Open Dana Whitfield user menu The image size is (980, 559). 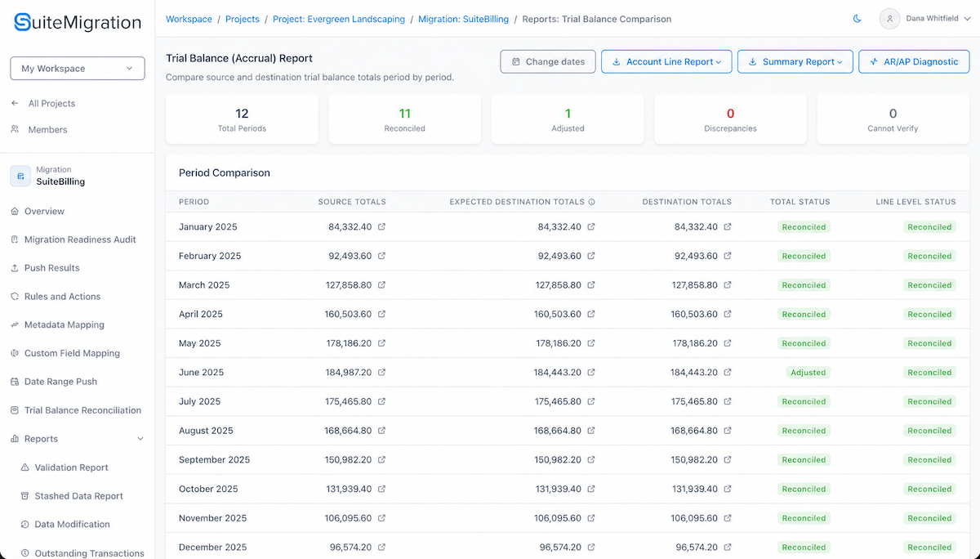click(x=925, y=19)
